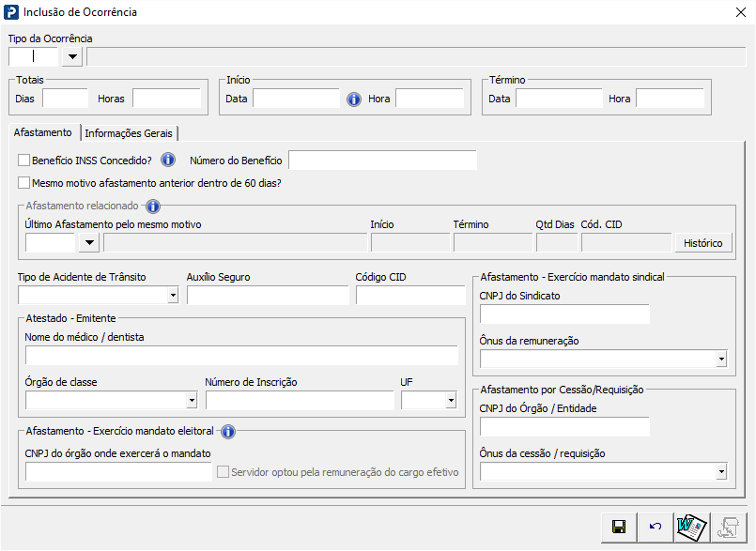Expand the Ônus da remuneração dropdown
Screen dimensions: 756x551
721,360
